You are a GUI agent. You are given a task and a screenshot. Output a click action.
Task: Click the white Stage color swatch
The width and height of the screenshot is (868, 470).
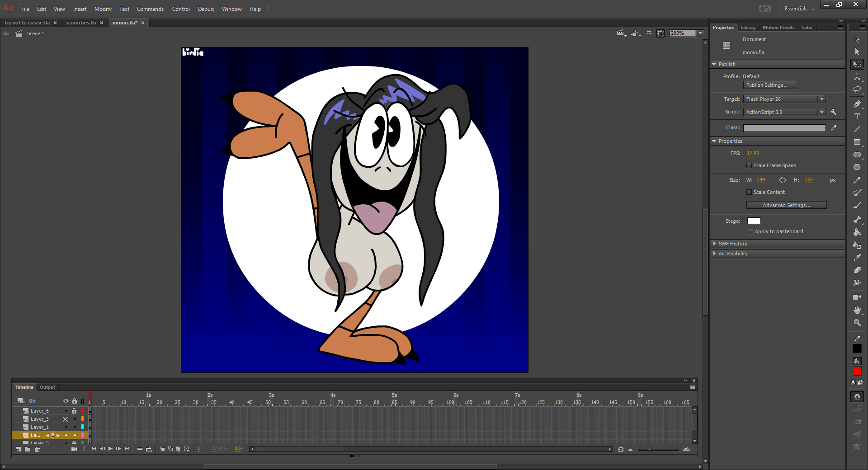tap(754, 221)
